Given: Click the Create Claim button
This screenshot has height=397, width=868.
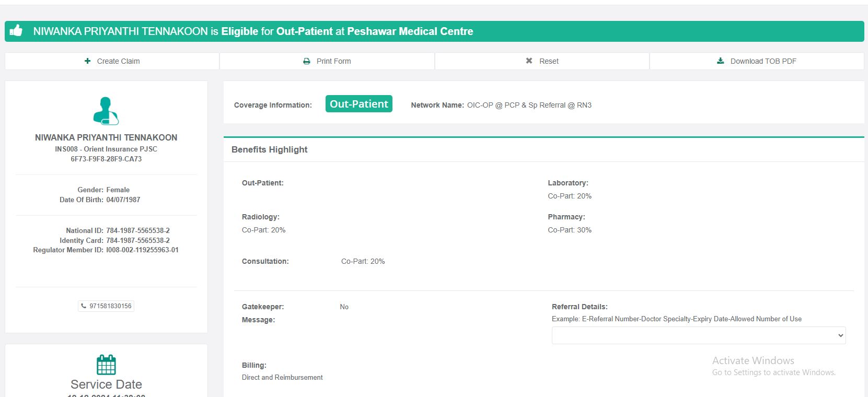Looking at the screenshot, I should pos(112,61).
